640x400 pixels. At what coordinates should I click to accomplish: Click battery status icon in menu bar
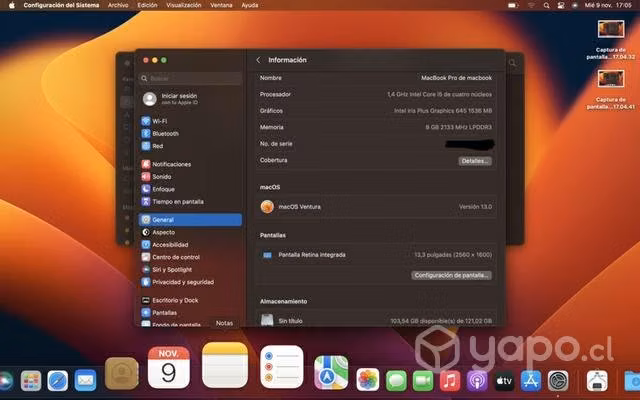pos(513,5)
